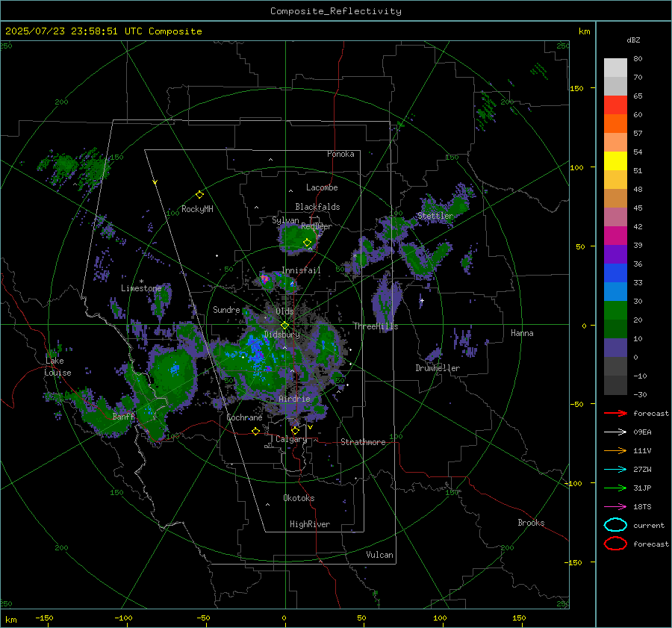Select the white 70-80 dBZ swatch

[615, 68]
